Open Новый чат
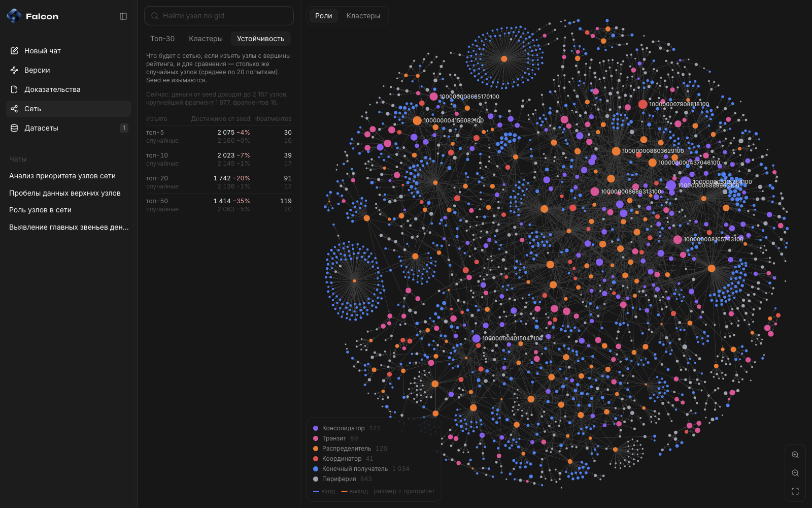This screenshot has width=812, height=508. (x=69, y=51)
